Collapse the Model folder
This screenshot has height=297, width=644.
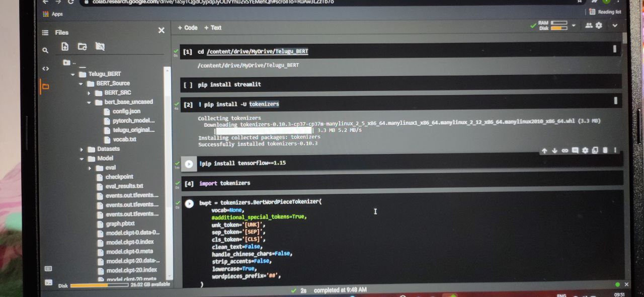pos(82,159)
